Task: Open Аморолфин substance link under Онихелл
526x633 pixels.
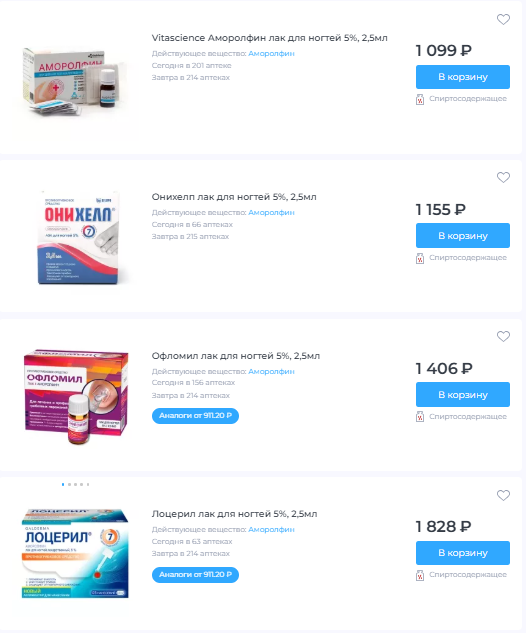Action: 271,212
